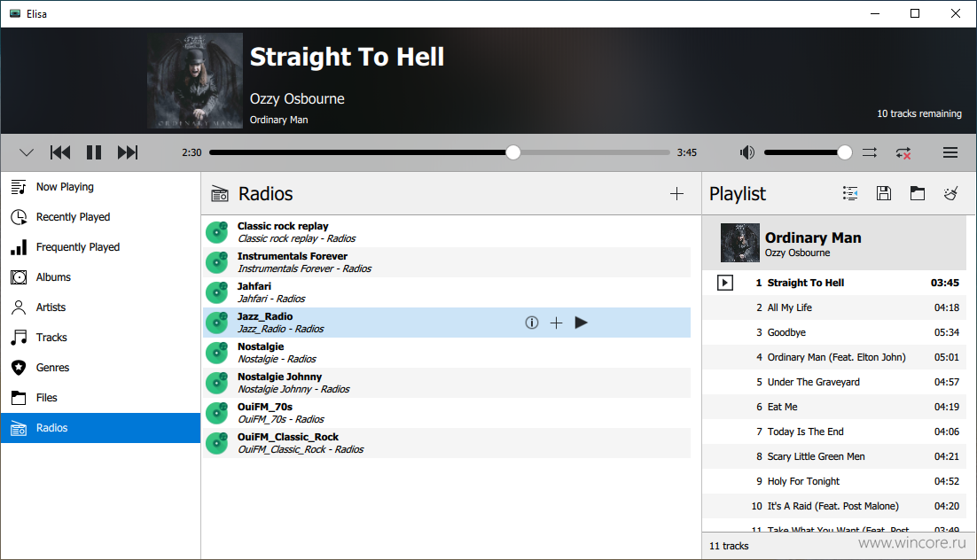This screenshot has height=560, width=977.
Task: Pause the current song
Action: (94, 152)
